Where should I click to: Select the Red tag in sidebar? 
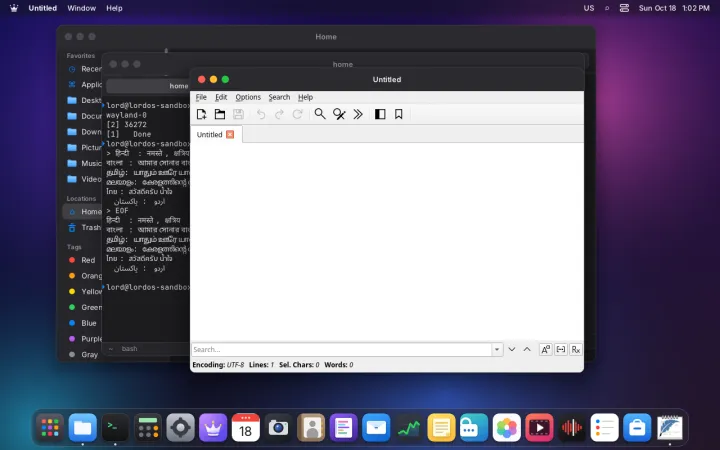(x=83, y=260)
